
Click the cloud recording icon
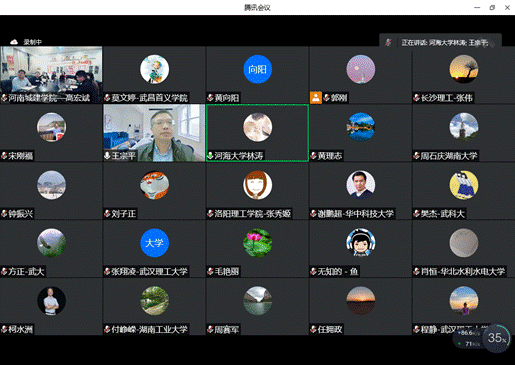click(14, 42)
